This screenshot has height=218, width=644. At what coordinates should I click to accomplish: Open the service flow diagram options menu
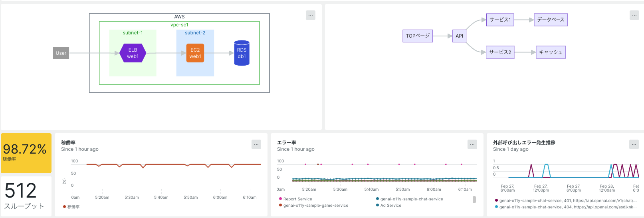click(x=634, y=15)
